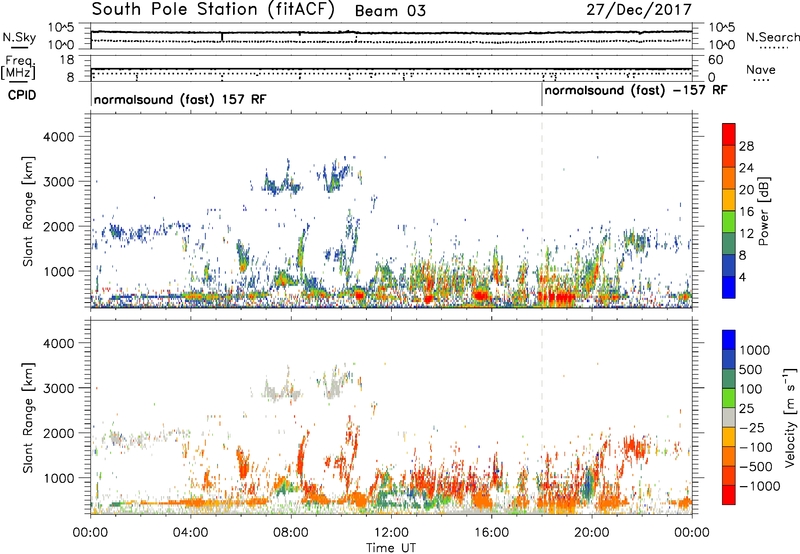Image resolution: width=800 pixels, height=554 pixels.
Task: Click the 'Nave' legend label
Action: [x=761, y=69]
